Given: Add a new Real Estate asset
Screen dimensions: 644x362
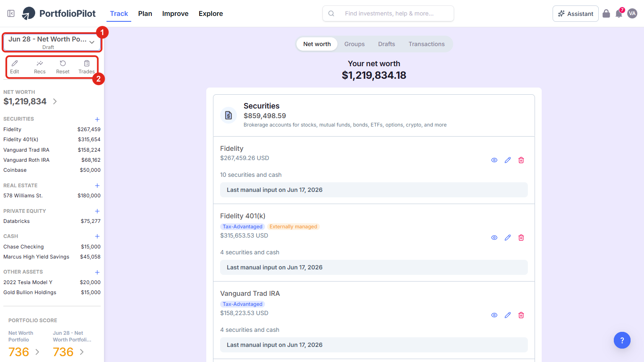Looking at the screenshot, I should (97, 186).
